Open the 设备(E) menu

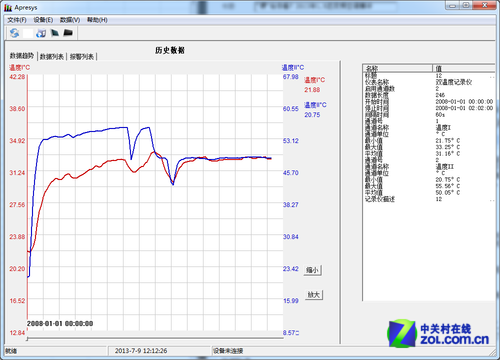click(43, 20)
